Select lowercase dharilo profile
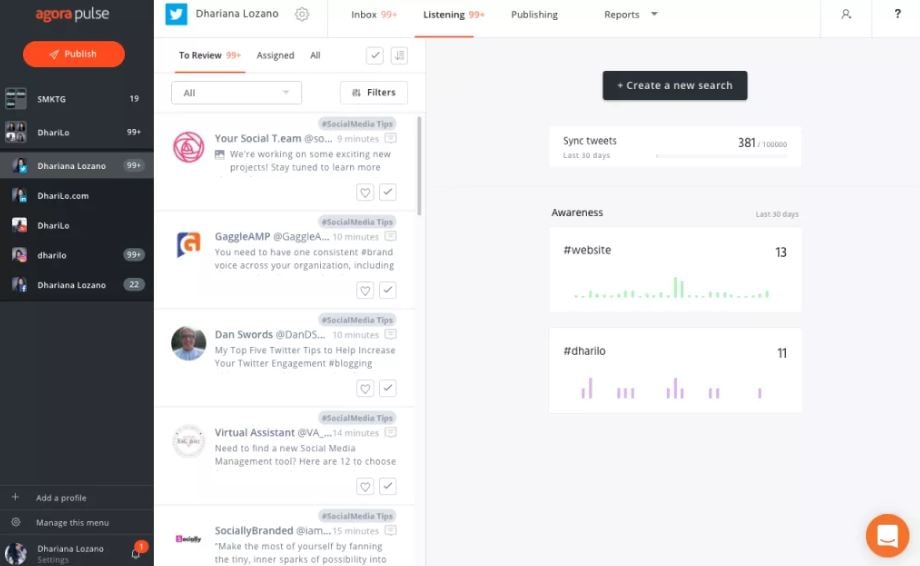The height and width of the screenshot is (566, 920). coord(77,255)
